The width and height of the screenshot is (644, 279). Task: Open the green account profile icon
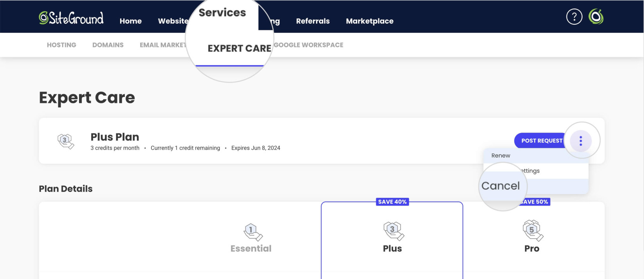point(596,17)
